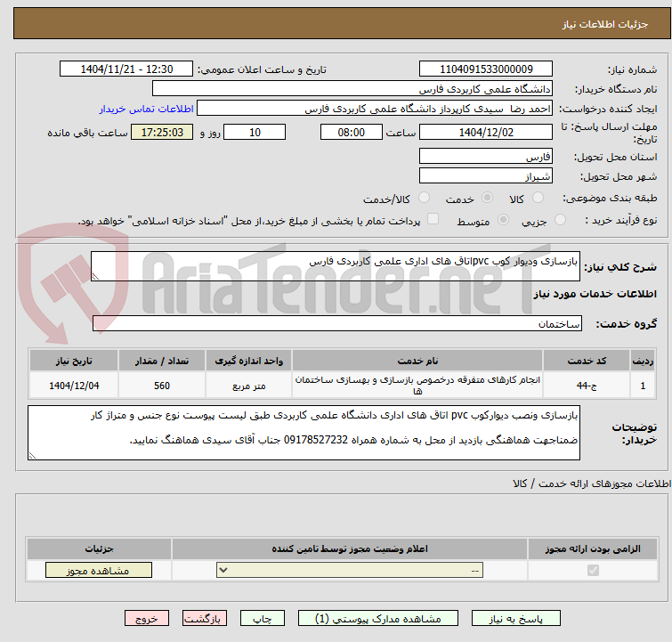Screen dimensions: 672x642
Task: Click the بازگشت back button
Action: pos(205,619)
